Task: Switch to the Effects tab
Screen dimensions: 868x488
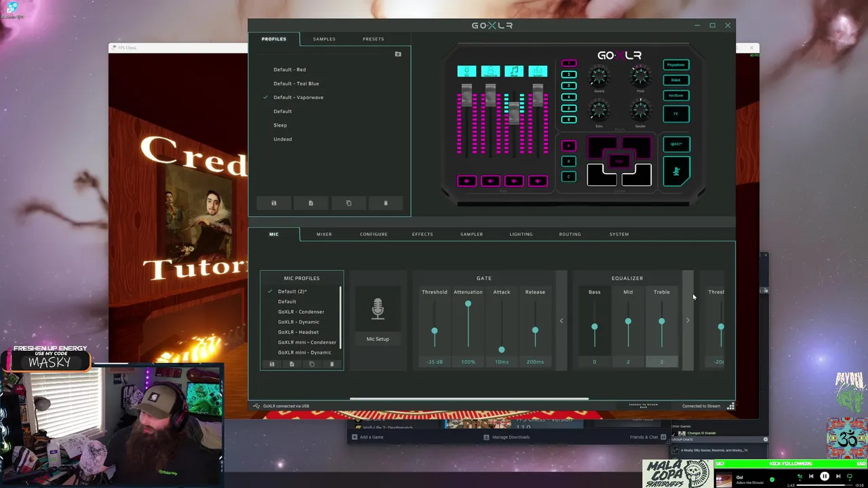Action: pos(422,234)
